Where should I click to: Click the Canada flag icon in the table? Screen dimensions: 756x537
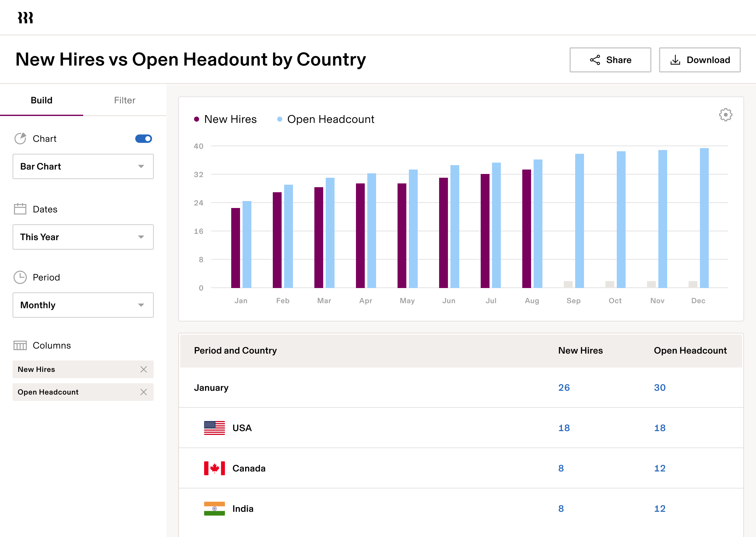tap(214, 468)
